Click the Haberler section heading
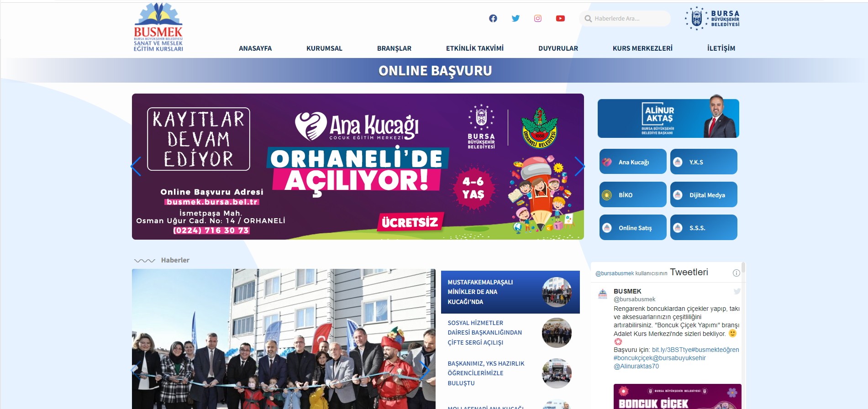 175,260
